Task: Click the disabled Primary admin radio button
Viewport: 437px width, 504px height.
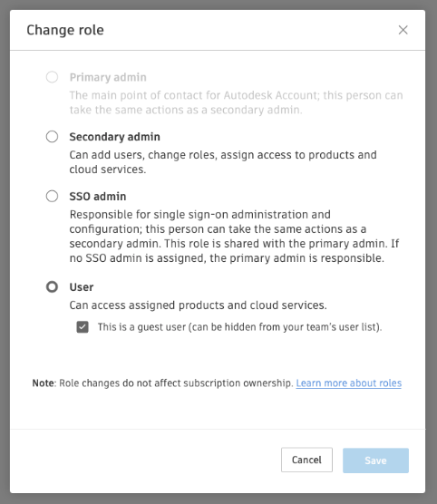Action: (x=52, y=77)
